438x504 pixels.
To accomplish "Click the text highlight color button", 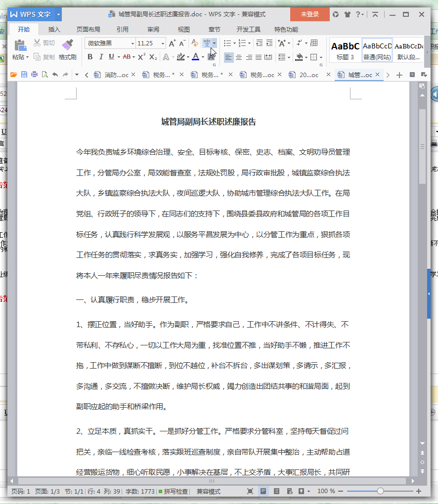I will (181, 57).
